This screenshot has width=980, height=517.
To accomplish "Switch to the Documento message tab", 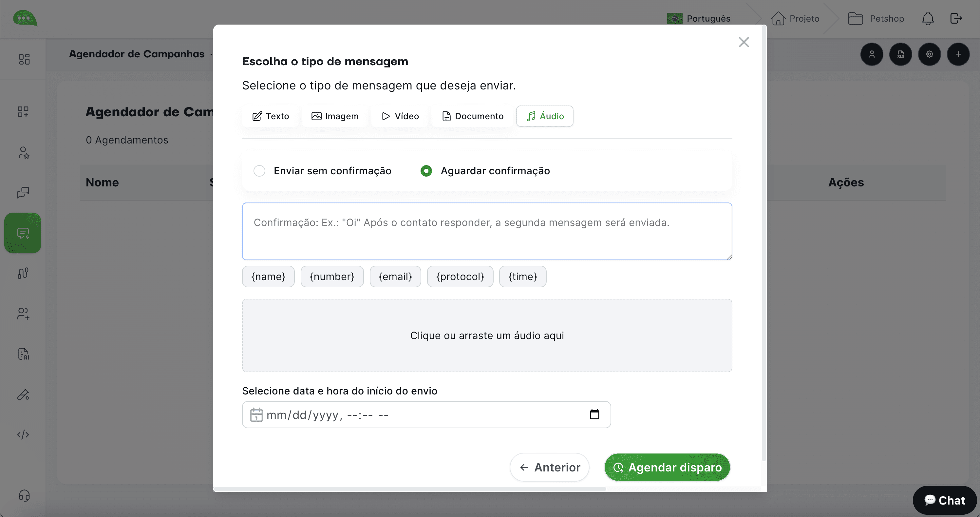I will [473, 116].
